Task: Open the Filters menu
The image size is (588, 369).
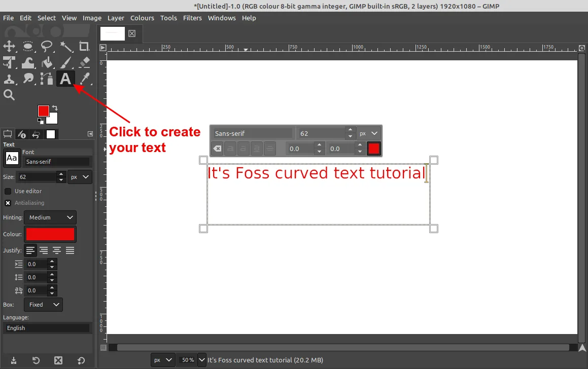Action: [x=192, y=18]
